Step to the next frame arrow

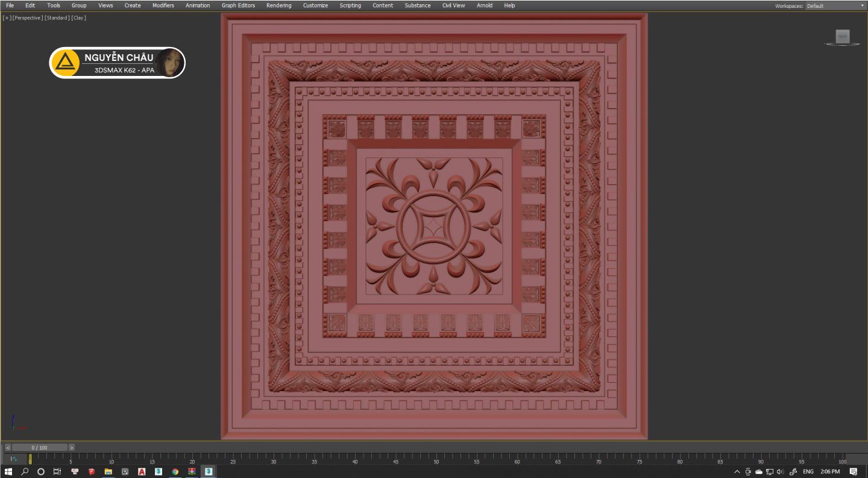[72, 448]
